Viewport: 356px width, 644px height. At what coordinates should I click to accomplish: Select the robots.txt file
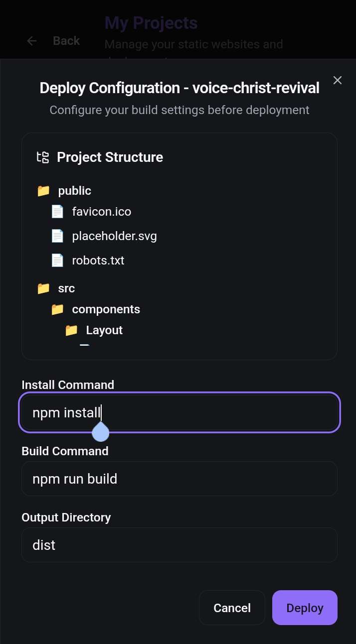[x=98, y=260]
